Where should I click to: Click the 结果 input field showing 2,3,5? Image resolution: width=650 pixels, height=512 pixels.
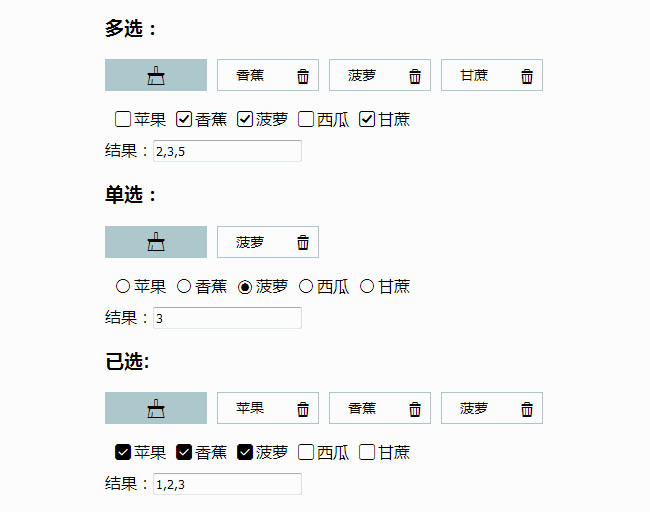tap(227, 151)
